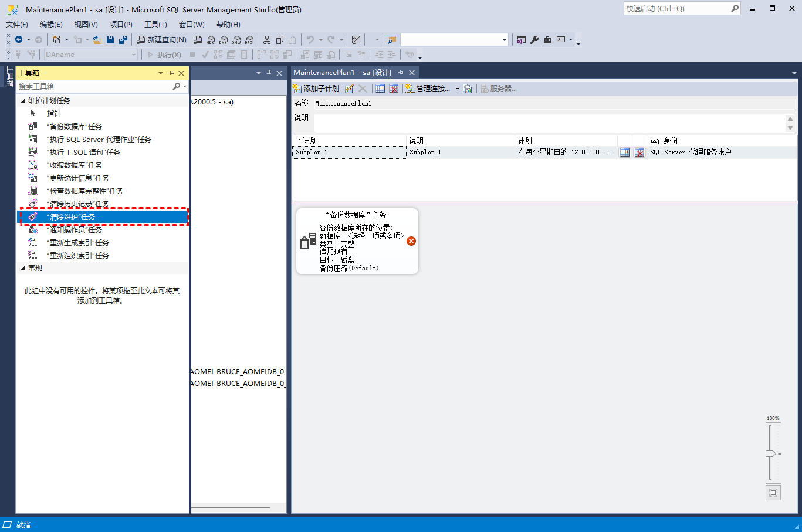Click the 执行(X) execute button
Screen dimensions: 802x532
click(164, 55)
